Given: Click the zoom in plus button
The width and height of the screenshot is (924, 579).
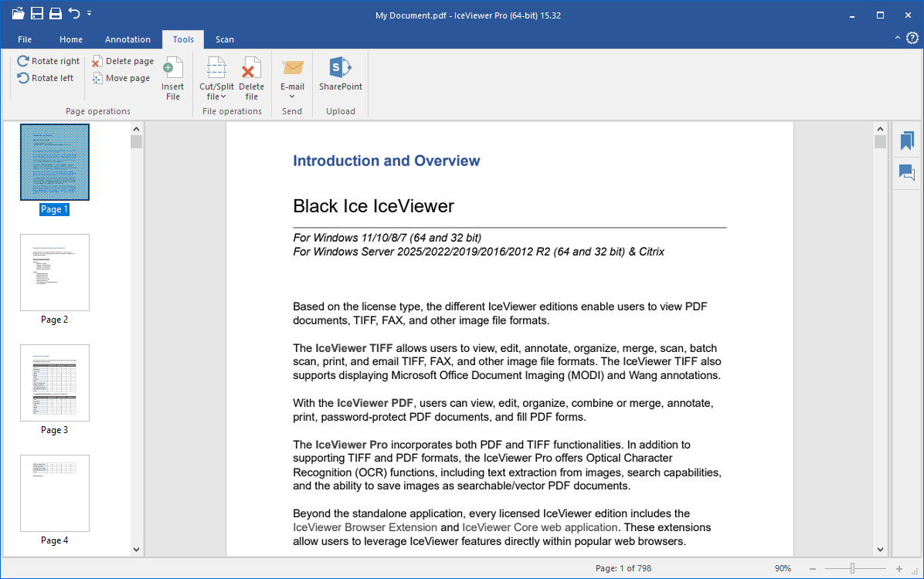Looking at the screenshot, I should coord(899,568).
